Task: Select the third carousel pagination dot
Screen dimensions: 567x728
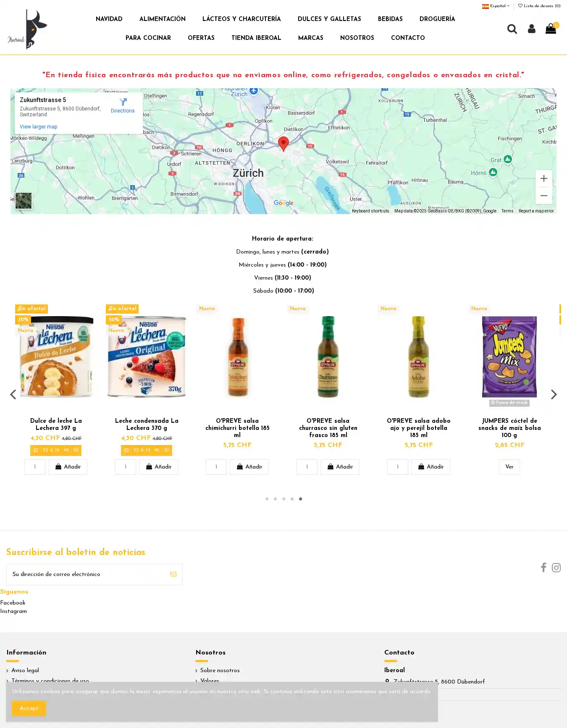Action: click(x=283, y=499)
